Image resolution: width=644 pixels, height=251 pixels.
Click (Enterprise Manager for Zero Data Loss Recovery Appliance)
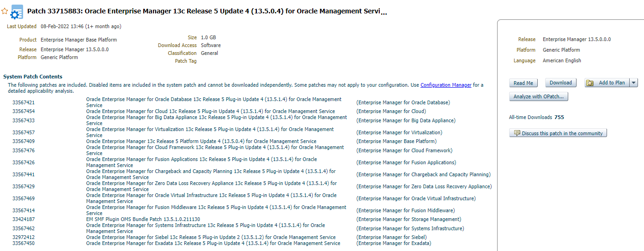[424, 187]
